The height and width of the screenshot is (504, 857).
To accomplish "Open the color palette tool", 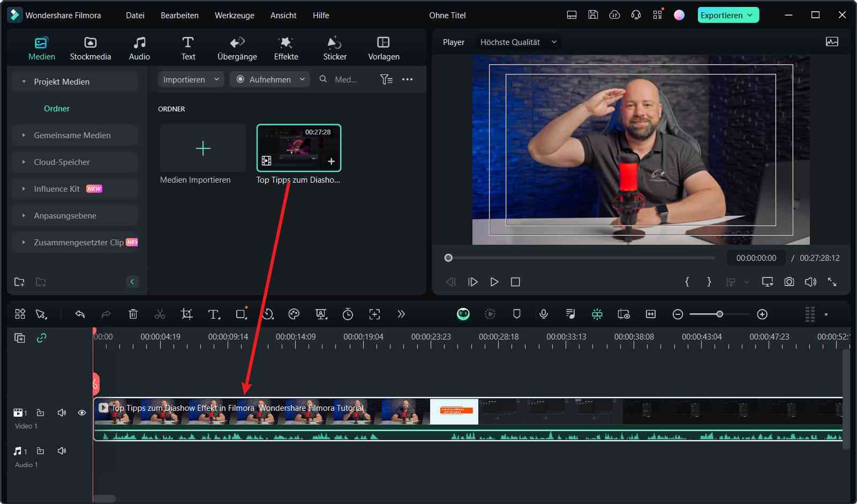I will click(x=294, y=314).
